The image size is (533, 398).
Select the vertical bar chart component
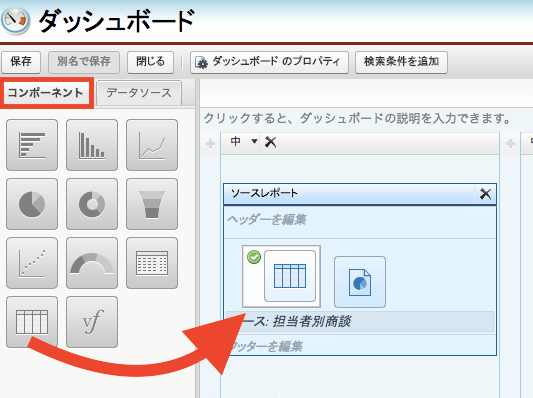(92, 145)
